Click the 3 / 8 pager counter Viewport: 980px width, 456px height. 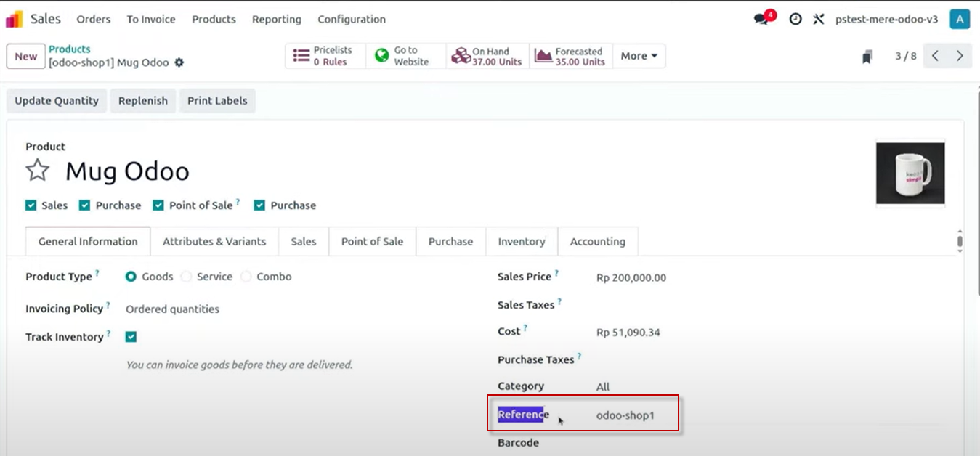(906, 56)
